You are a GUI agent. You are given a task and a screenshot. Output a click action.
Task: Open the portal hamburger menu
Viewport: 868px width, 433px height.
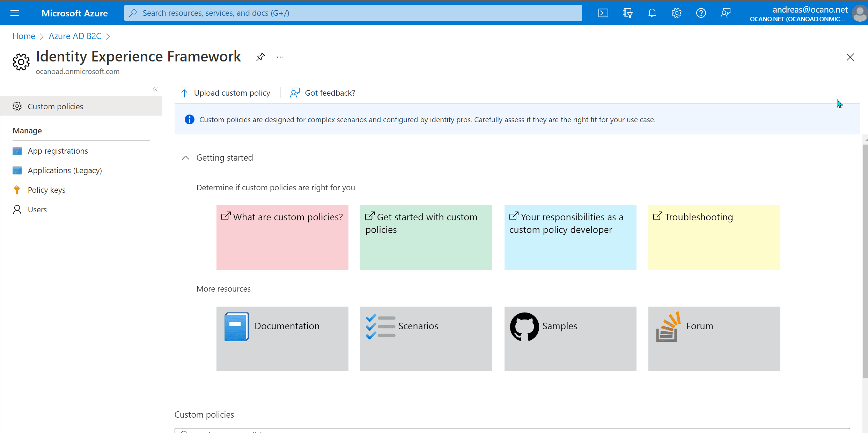point(15,13)
